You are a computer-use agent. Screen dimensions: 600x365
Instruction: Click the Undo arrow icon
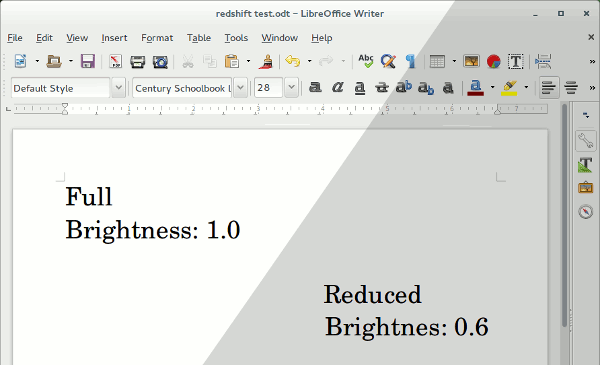coord(293,61)
